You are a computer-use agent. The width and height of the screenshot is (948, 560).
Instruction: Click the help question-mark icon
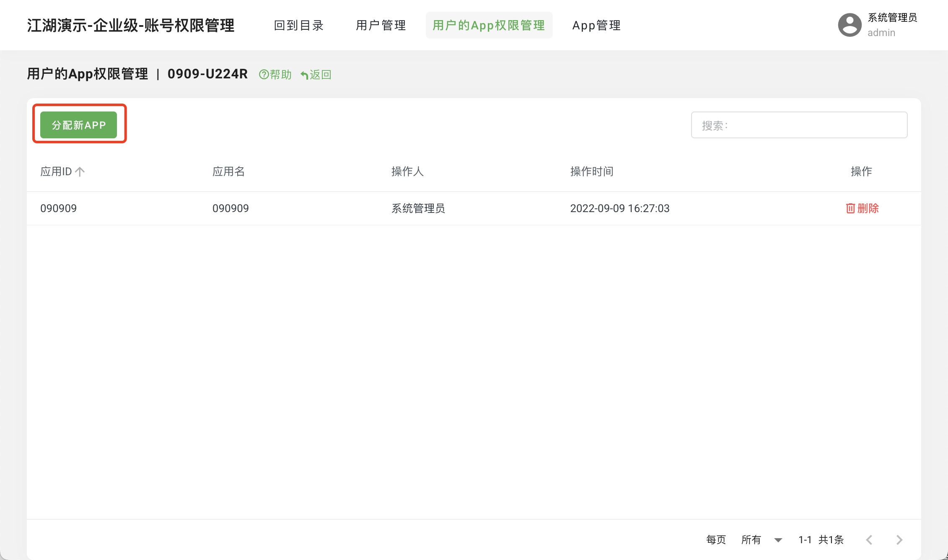(x=264, y=75)
